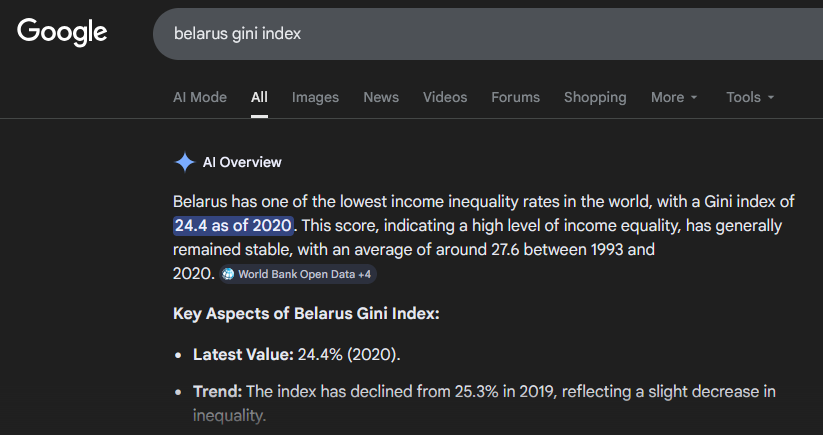Go to the News tab

(x=381, y=97)
